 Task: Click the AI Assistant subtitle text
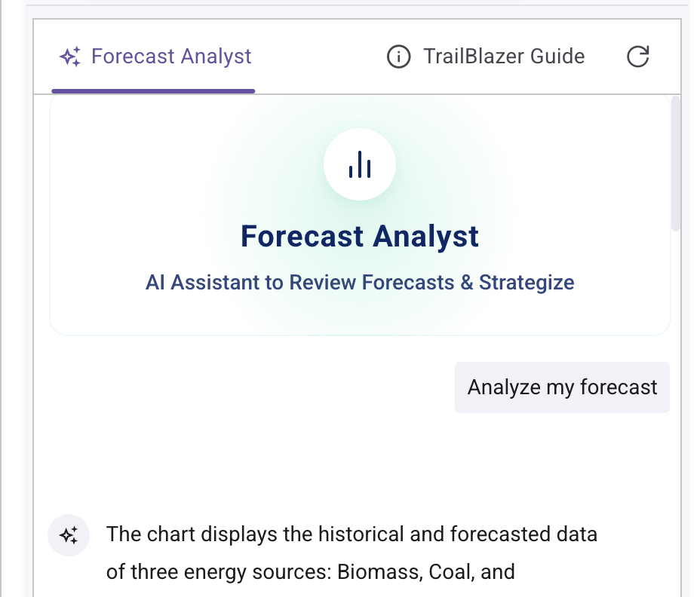click(360, 282)
